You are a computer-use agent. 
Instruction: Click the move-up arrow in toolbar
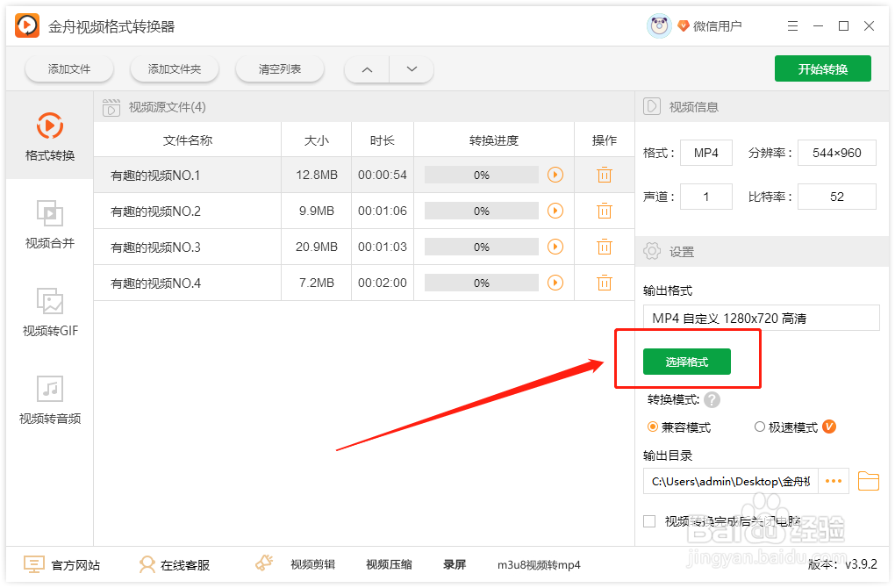366,68
